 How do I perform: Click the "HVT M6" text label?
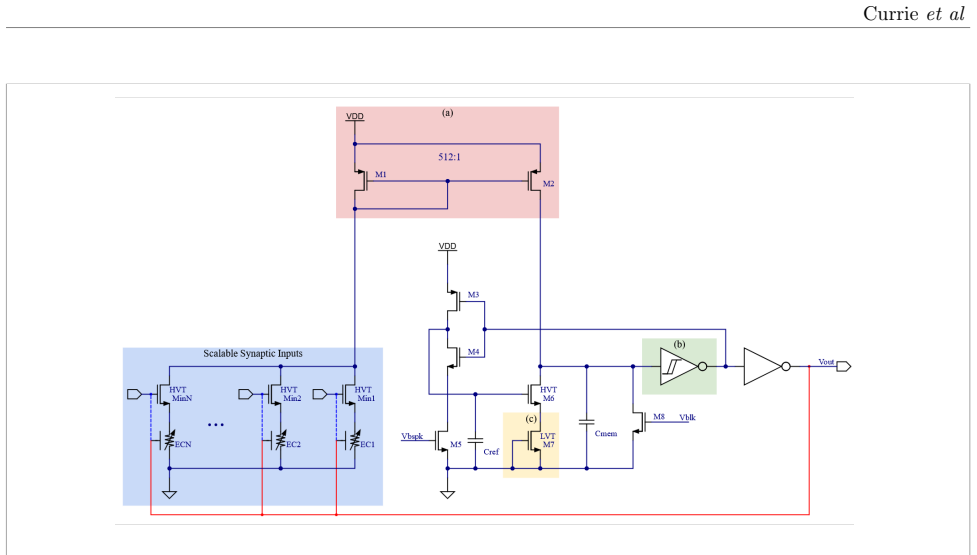pyautogui.click(x=548, y=394)
